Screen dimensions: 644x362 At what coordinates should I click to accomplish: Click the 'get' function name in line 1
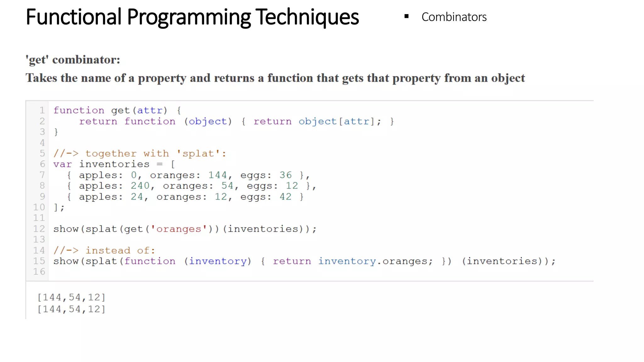pos(120,110)
